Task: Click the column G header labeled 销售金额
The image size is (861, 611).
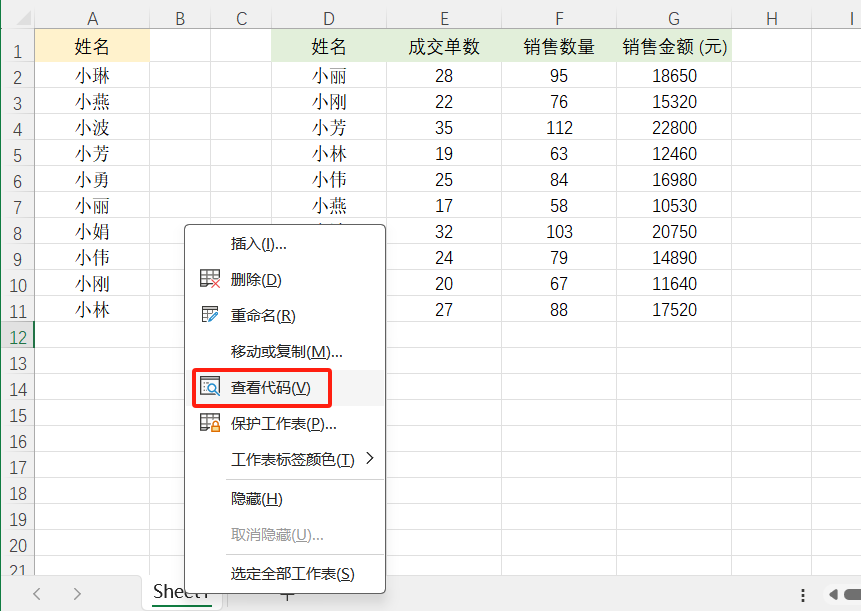Action: coord(673,17)
